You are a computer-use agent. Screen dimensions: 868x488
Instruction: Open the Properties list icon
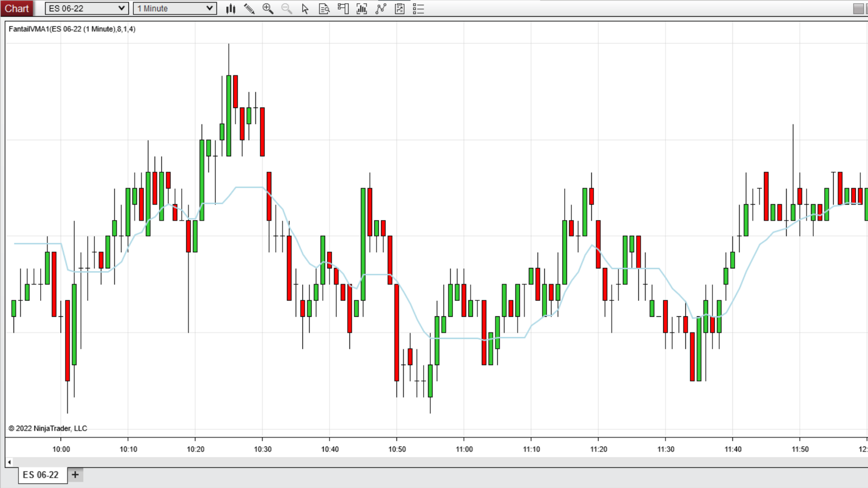[x=418, y=9]
